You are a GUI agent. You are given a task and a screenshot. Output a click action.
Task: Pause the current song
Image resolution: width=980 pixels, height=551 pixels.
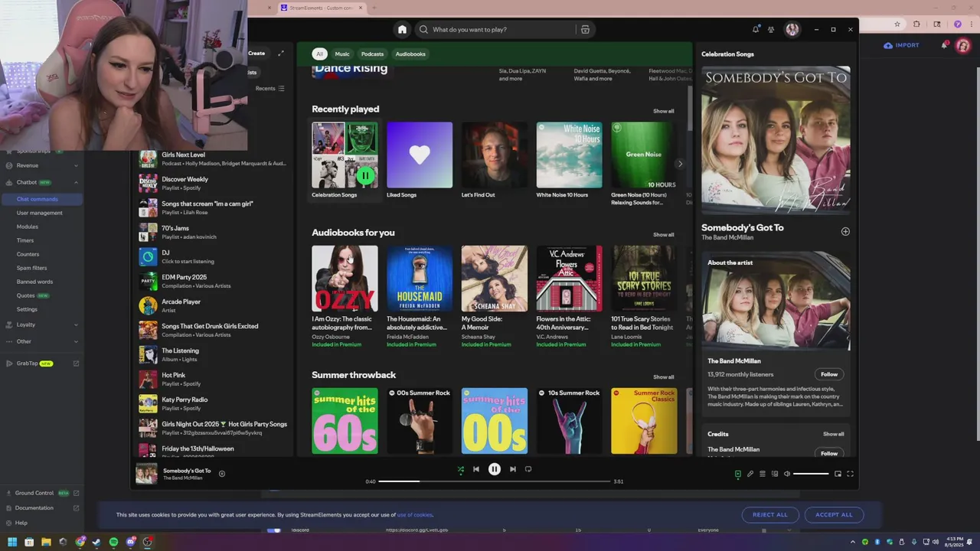tap(495, 469)
